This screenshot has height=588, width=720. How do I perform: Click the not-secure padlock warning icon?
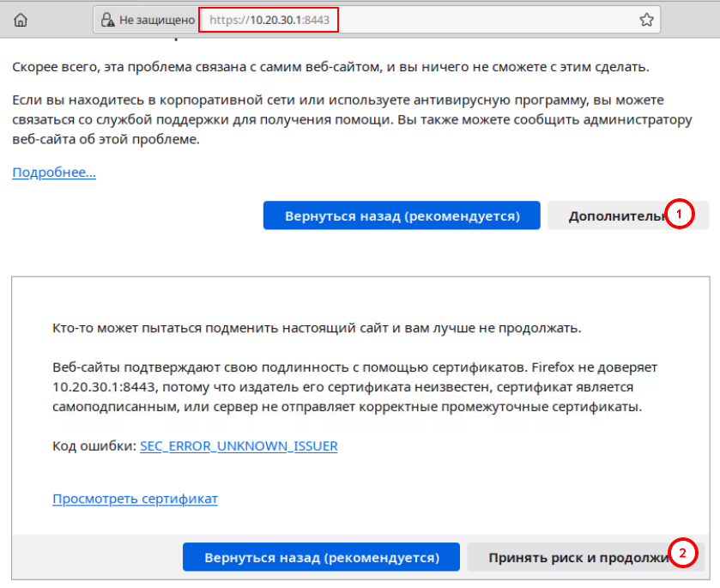[x=107, y=20]
